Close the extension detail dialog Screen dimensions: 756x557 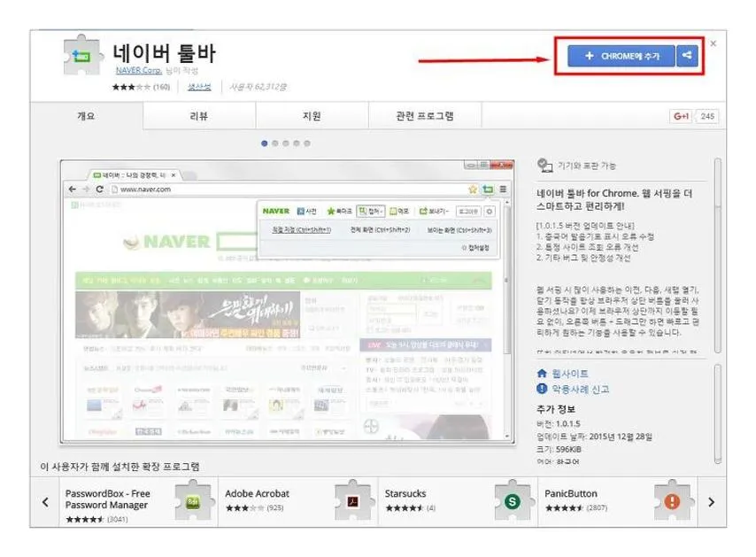tap(714, 43)
